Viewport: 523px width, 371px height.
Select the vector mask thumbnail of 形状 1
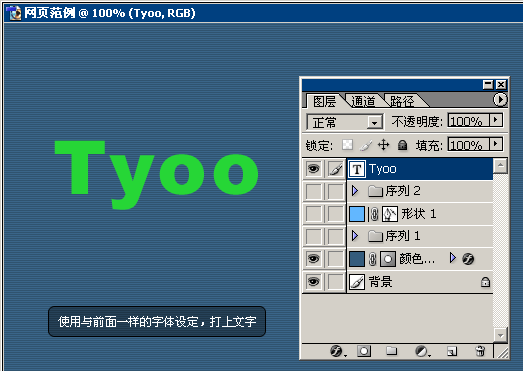pos(390,214)
